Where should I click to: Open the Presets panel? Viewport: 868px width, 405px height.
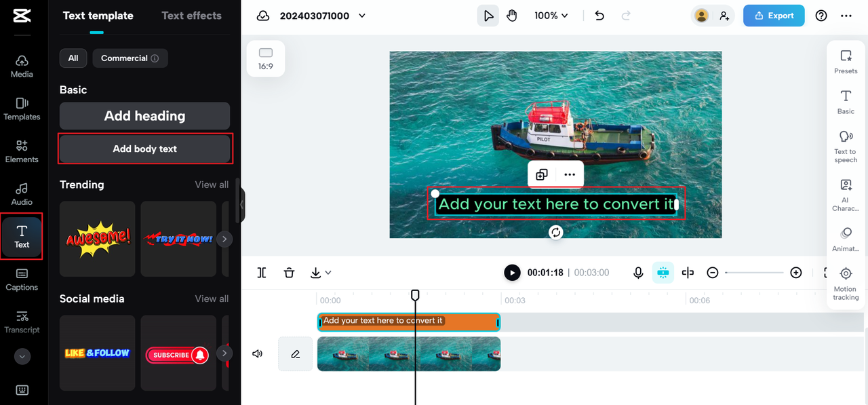(x=846, y=62)
